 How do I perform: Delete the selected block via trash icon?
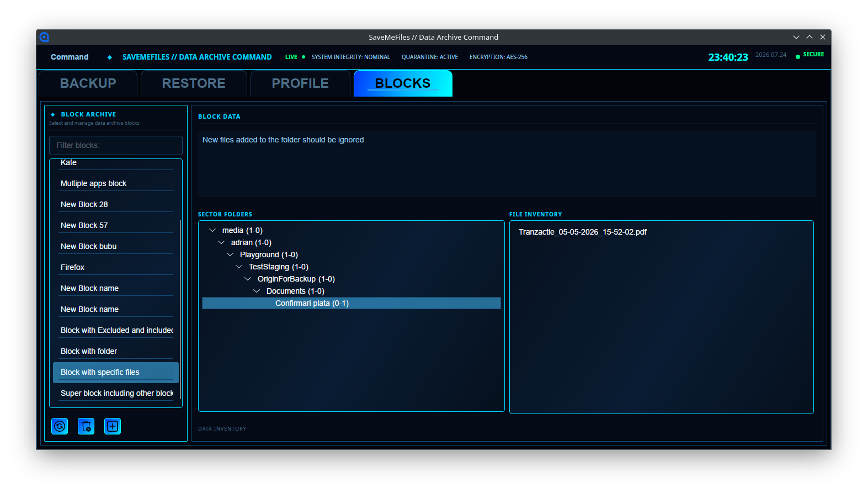coord(86,426)
